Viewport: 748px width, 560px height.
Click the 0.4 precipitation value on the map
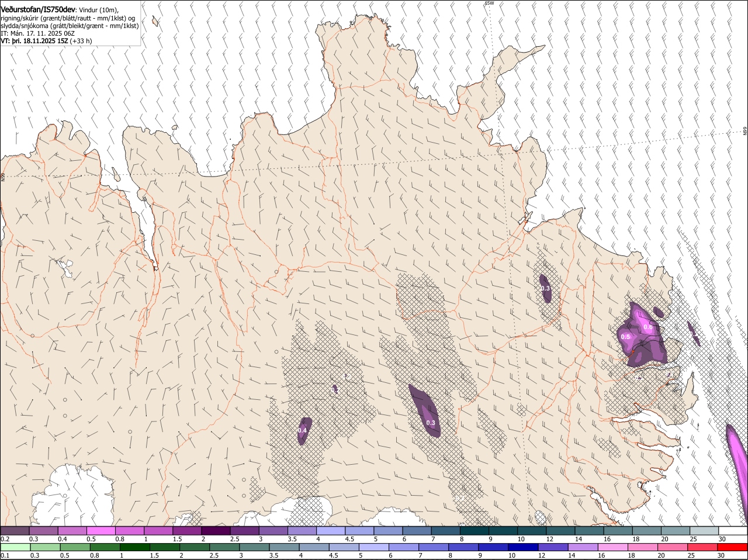(302, 430)
